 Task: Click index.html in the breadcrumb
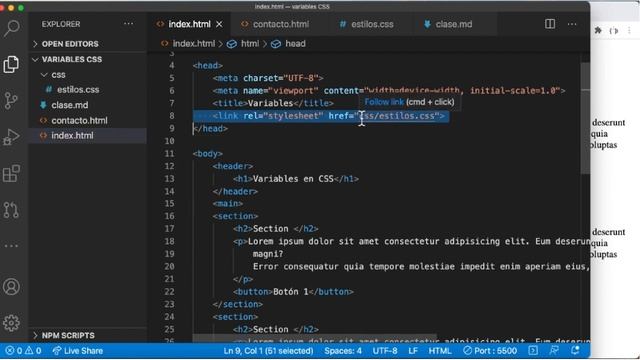coord(193,44)
